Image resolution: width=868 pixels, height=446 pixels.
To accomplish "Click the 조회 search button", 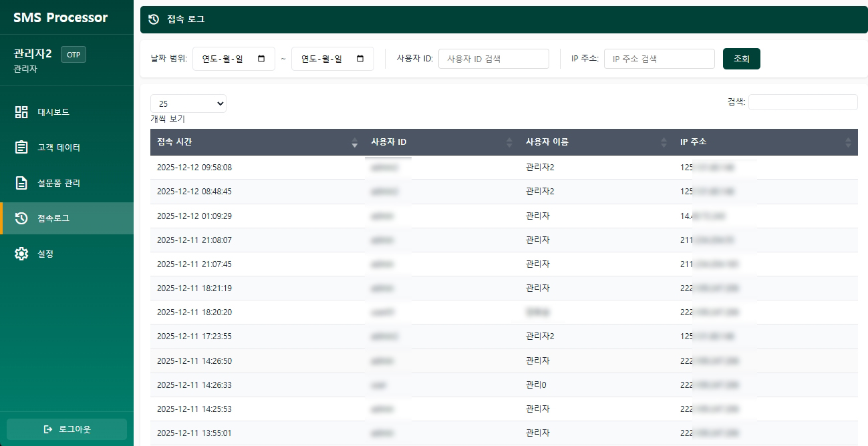I will [x=741, y=59].
